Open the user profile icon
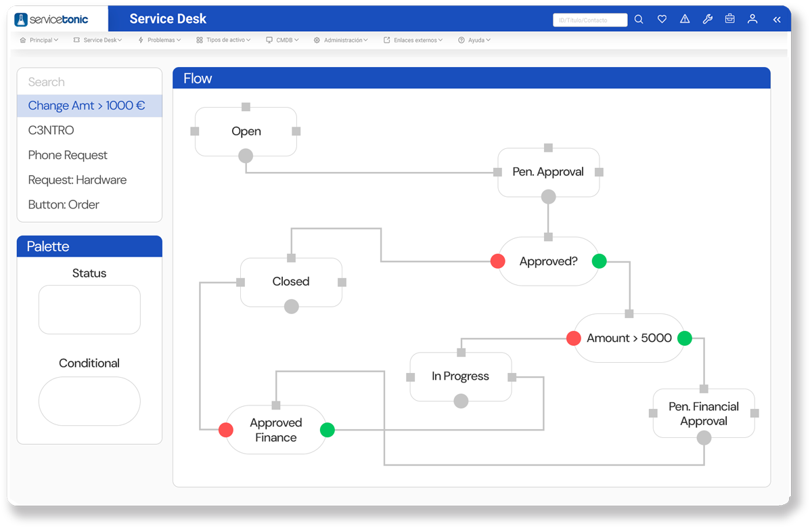This screenshot has height=528, width=812. [752, 20]
